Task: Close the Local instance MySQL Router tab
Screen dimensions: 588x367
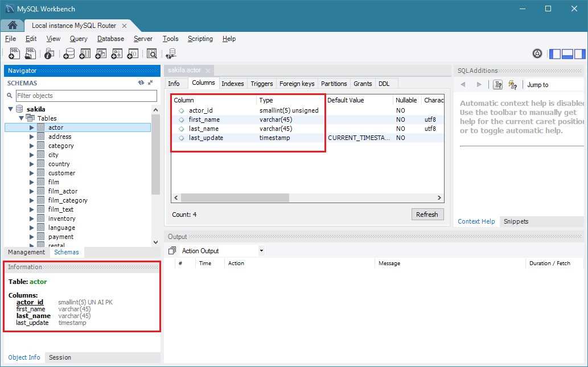Action: coord(124,26)
